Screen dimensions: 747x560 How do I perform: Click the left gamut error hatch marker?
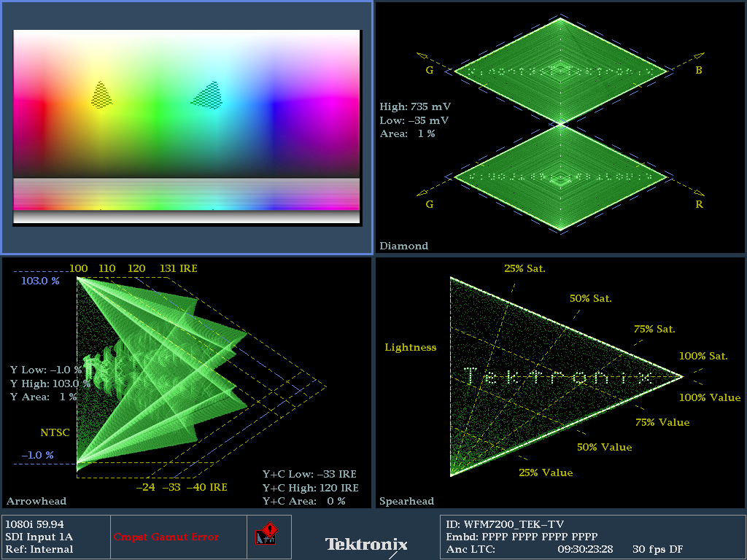click(101, 96)
